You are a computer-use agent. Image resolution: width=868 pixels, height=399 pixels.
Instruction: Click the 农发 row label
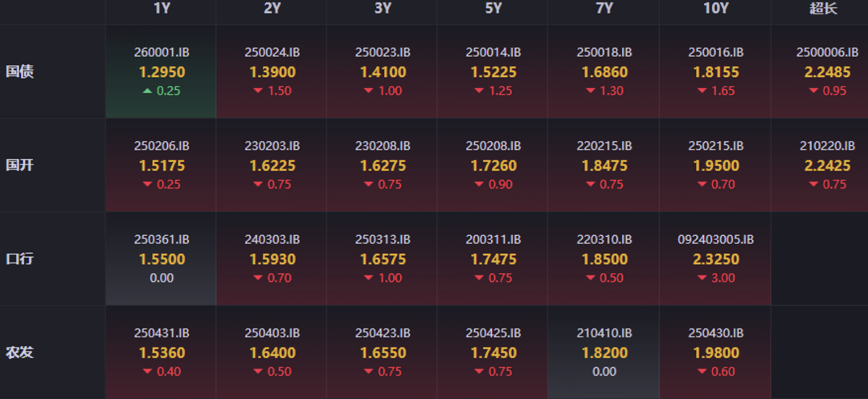[x=20, y=352]
